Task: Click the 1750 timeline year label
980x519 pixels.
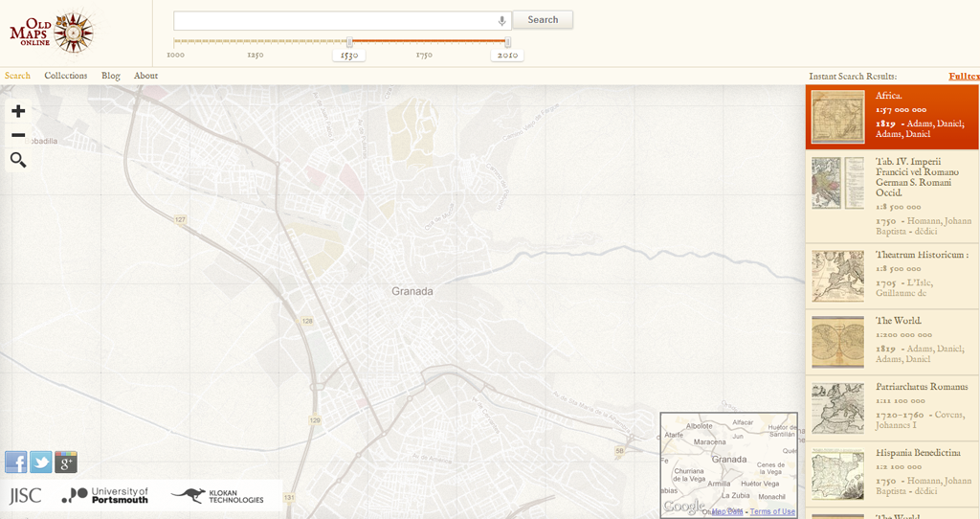Action: 424,55
